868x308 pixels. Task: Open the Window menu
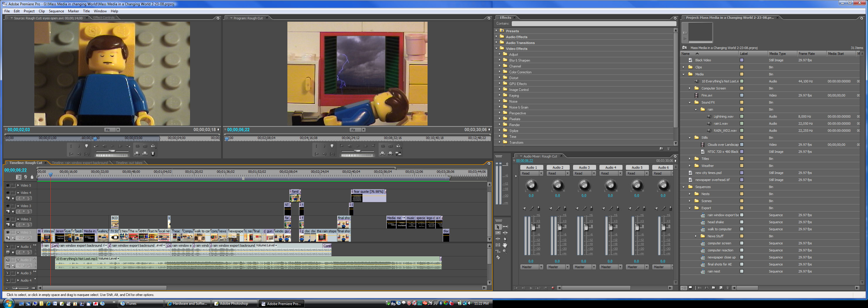click(x=100, y=11)
